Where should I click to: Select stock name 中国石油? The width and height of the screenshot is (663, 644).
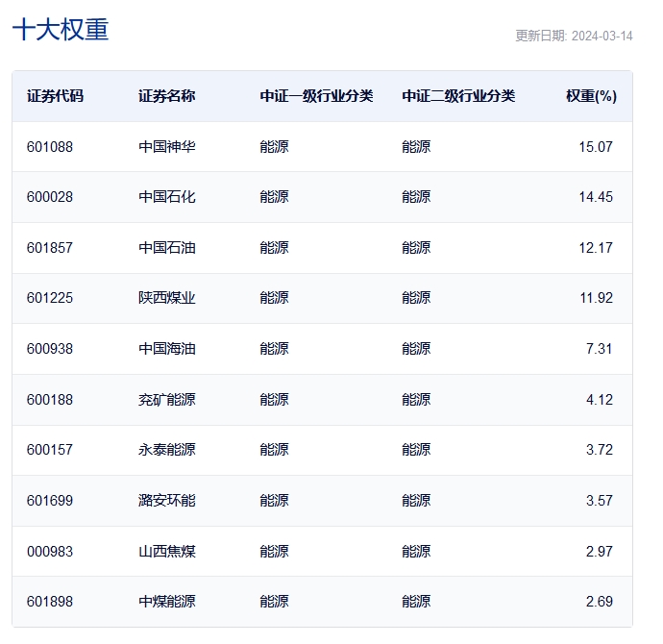pos(167,247)
